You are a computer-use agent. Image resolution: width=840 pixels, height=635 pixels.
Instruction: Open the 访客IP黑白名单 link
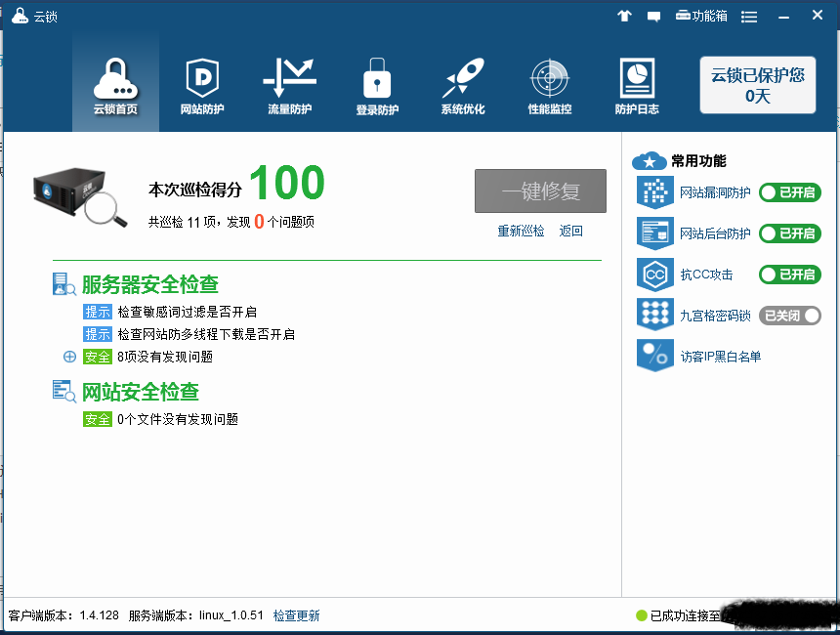[x=721, y=357]
